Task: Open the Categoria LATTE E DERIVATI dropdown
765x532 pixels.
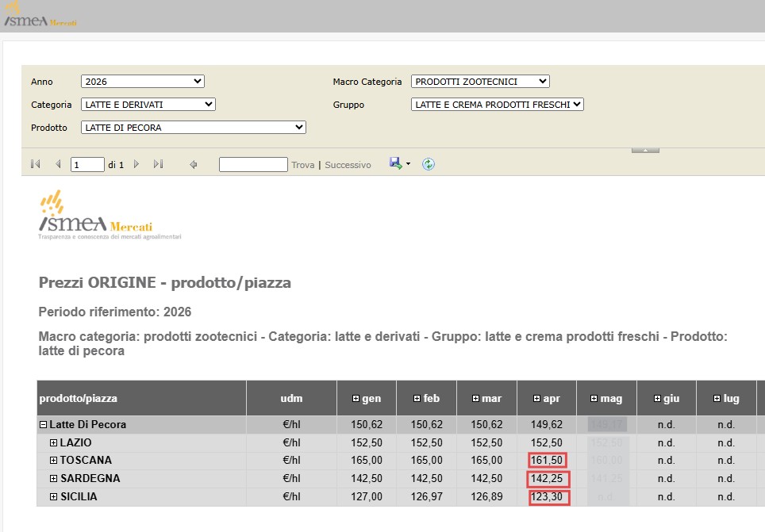Action: pos(148,105)
